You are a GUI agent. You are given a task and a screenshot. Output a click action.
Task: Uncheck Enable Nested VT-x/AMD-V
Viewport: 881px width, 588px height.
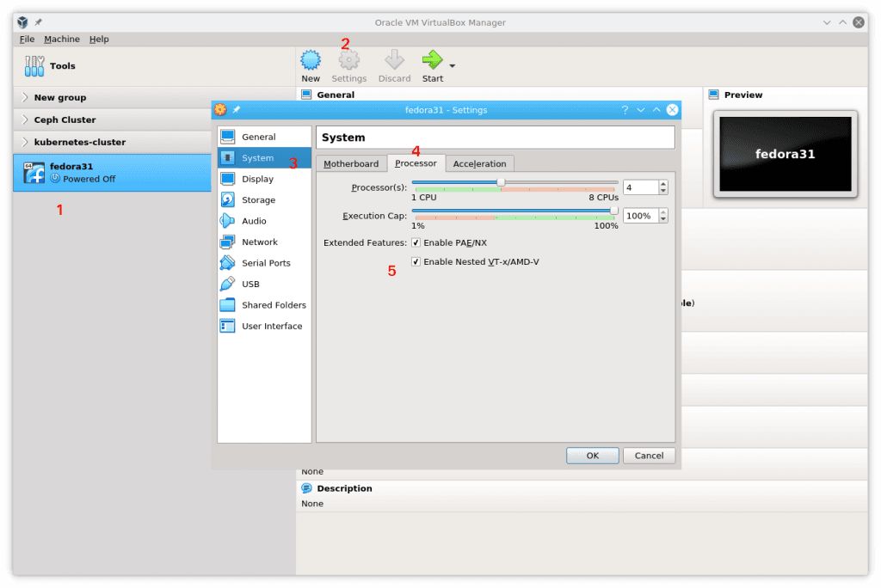pos(416,263)
